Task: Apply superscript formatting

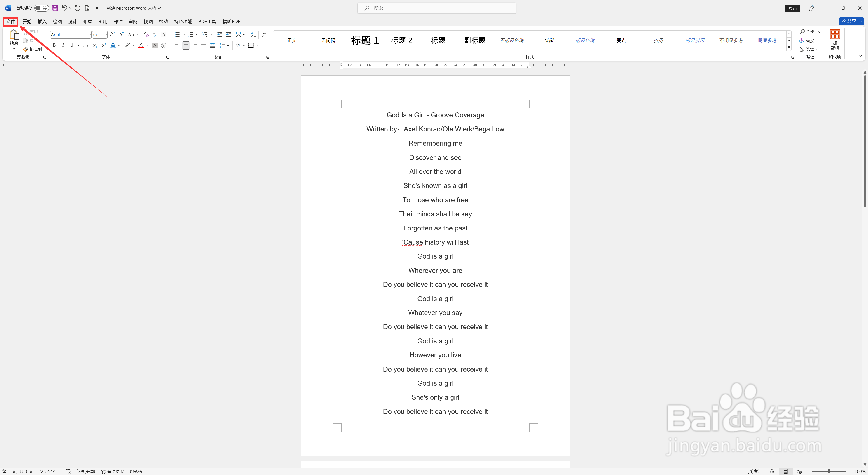Action: tap(104, 45)
